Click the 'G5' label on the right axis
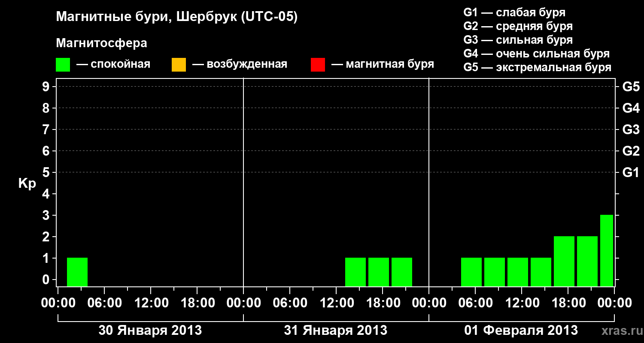 (x=631, y=87)
